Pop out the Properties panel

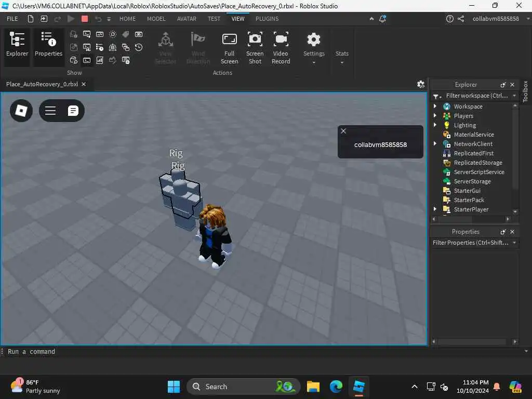point(503,232)
